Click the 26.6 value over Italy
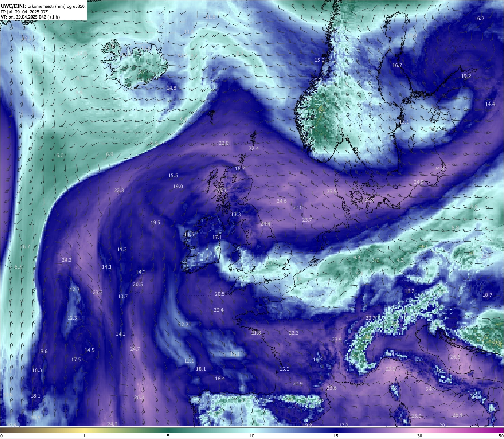The width and height of the screenshot is (504, 439). click(x=455, y=357)
